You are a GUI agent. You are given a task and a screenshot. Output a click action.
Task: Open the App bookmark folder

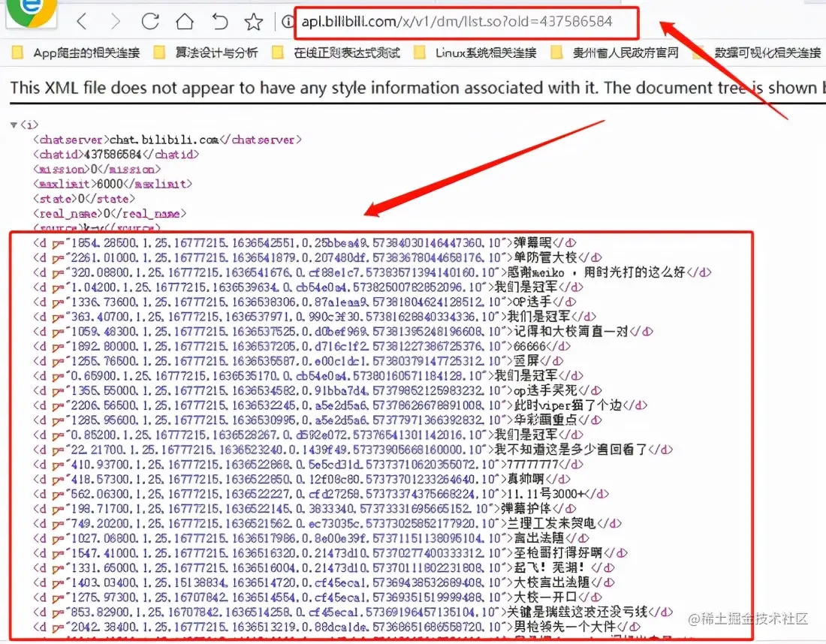[76, 52]
